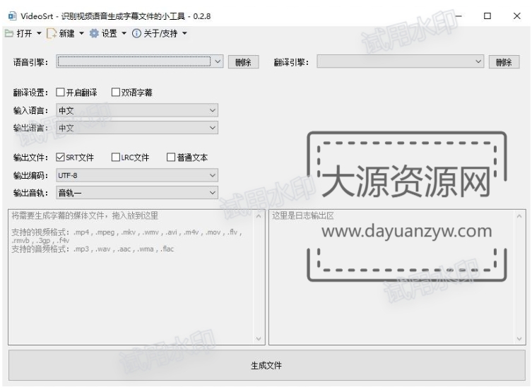Expand the arrow next to 新建
The image size is (532, 392).
pos(81,33)
